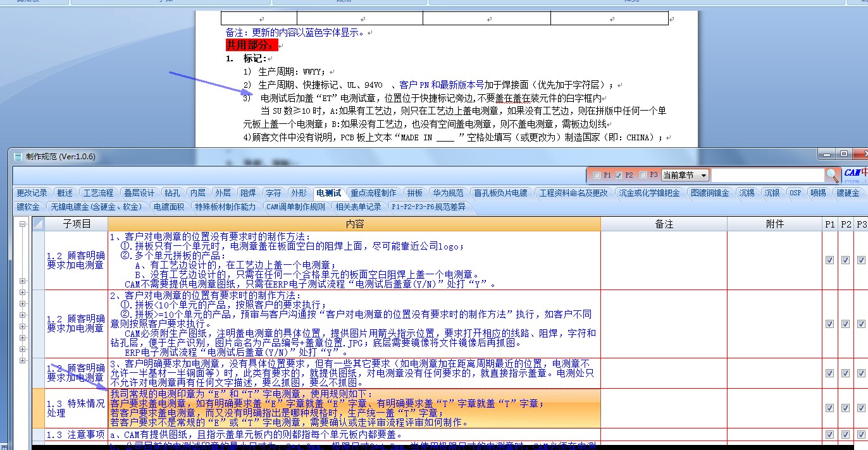Expand the topmost plus node in the tree
The width and height of the screenshot is (868, 450).
pyautogui.click(x=23, y=281)
